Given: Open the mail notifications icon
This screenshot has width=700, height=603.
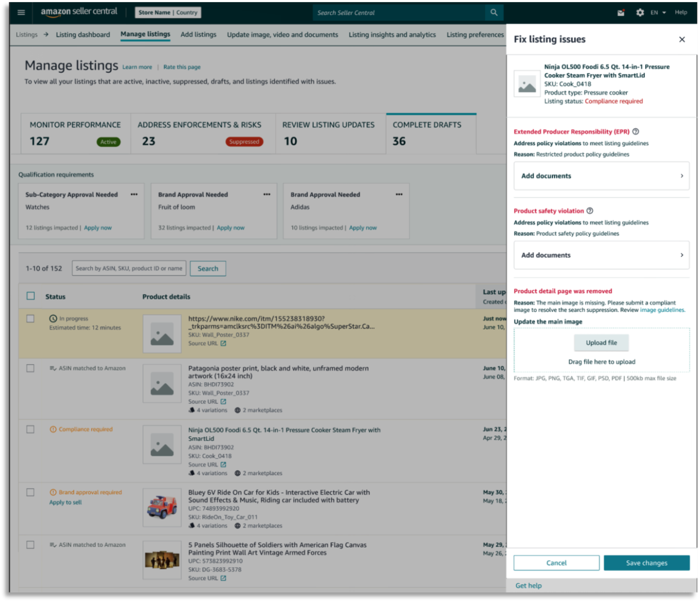Looking at the screenshot, I should click(x=621, y=13).
